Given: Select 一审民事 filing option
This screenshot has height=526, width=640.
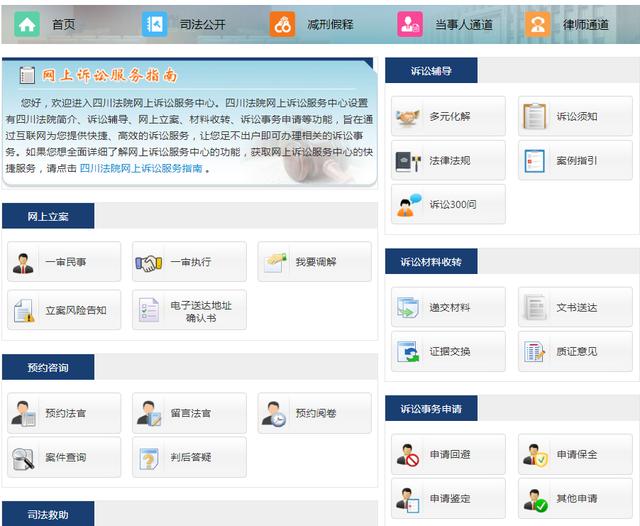Looking at the screenshot, I should coord(64,262).
